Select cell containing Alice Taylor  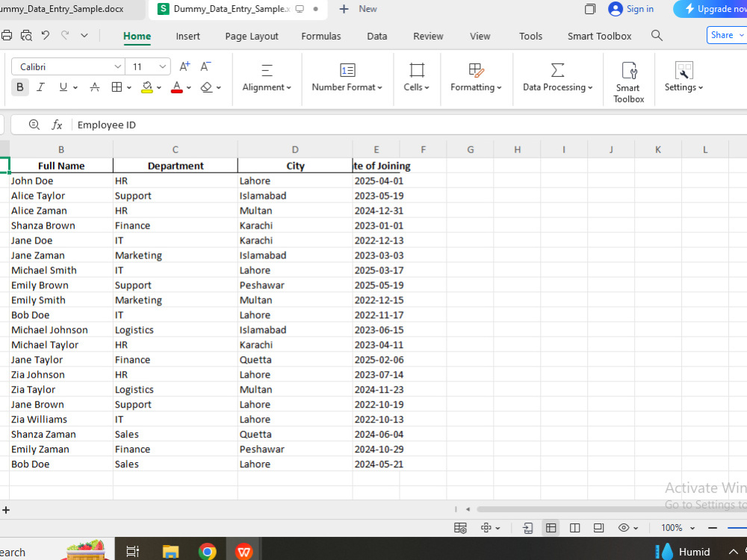pyautogui.click(x=61, y=196)
